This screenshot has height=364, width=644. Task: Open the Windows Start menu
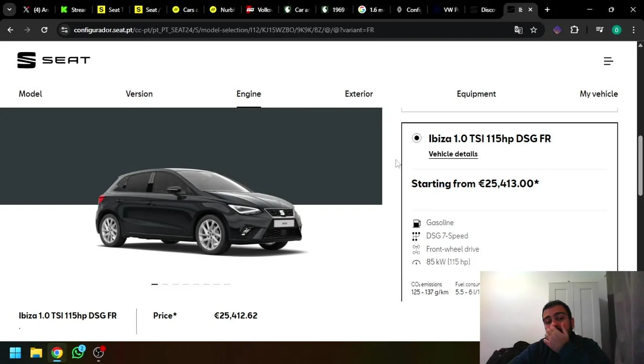(x=15, y=352)
